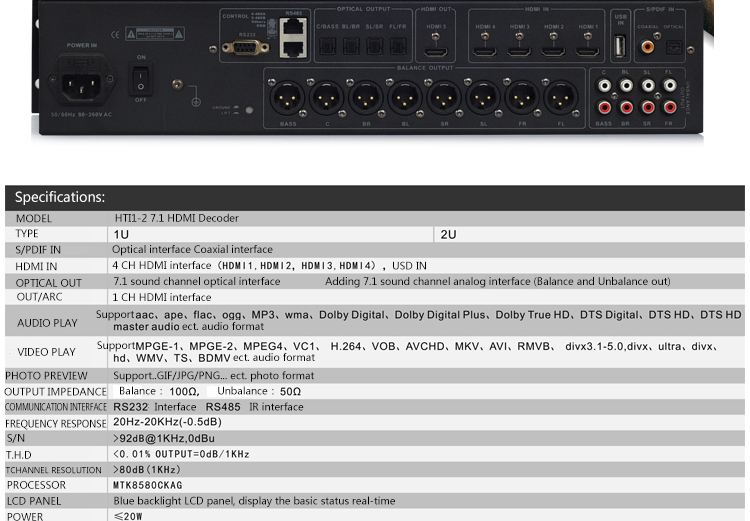Click the orange COAXIAL input jack
This screenshot has height=521, width=750.
[647, 47]
